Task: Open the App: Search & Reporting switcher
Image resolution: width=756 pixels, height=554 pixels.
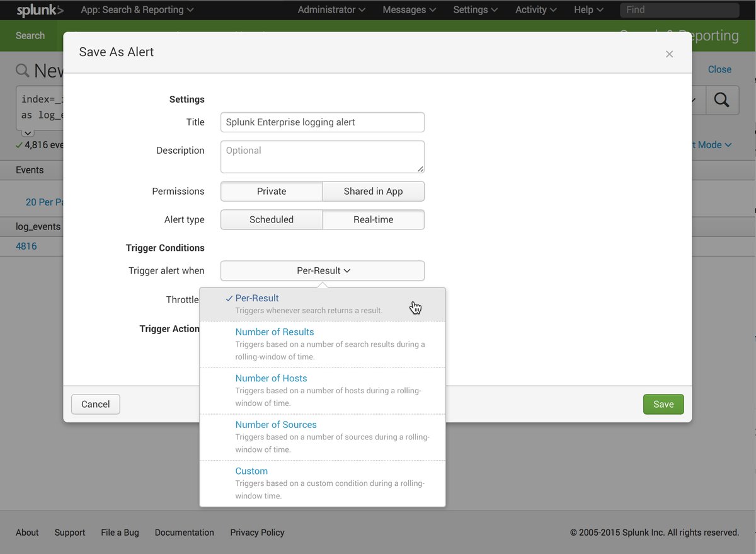Action: pyautogui.click(x=136, y=9)
